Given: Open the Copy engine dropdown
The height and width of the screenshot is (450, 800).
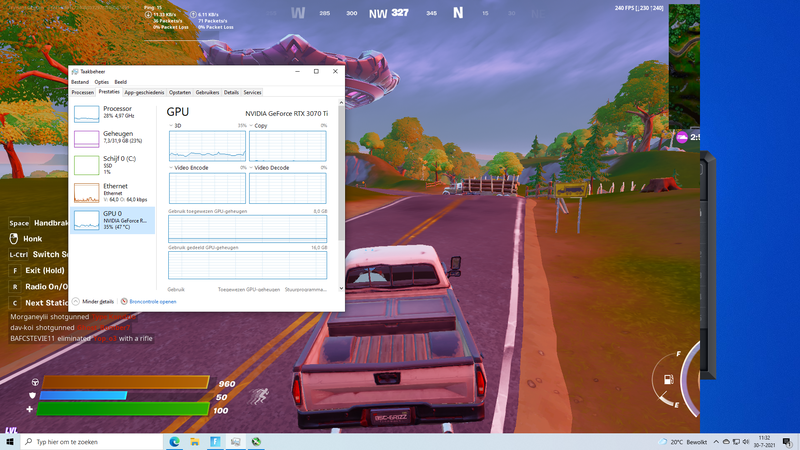Looking at the screenshot, I should (x=258, y=126).
